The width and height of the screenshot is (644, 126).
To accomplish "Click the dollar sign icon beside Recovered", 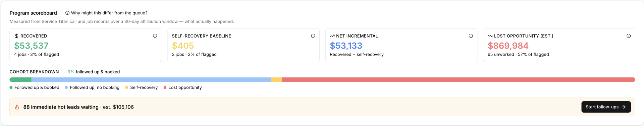I will coord(16,36).
